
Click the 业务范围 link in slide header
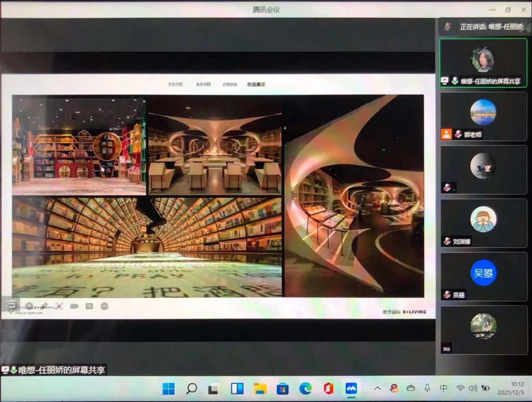tap(203, 84)
